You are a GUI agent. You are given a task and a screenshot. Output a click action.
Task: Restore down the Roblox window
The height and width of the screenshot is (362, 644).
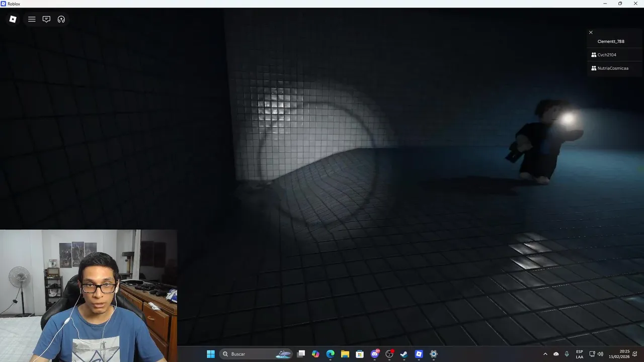(620, 4)
